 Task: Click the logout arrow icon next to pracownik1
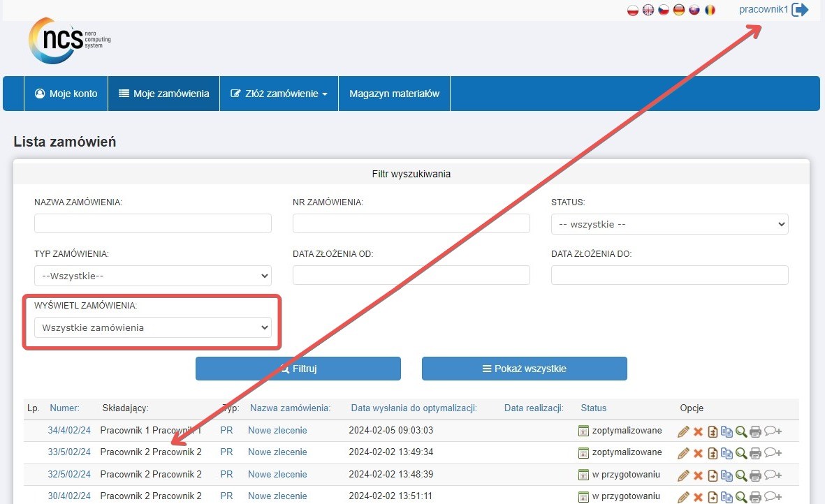pos(800,10)
